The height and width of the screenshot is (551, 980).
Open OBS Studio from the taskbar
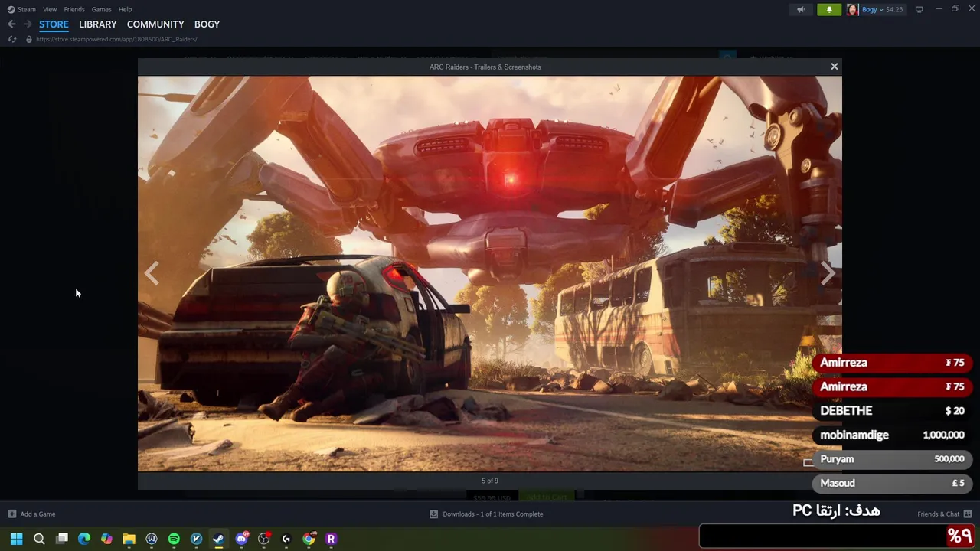(x=264, y=539)
